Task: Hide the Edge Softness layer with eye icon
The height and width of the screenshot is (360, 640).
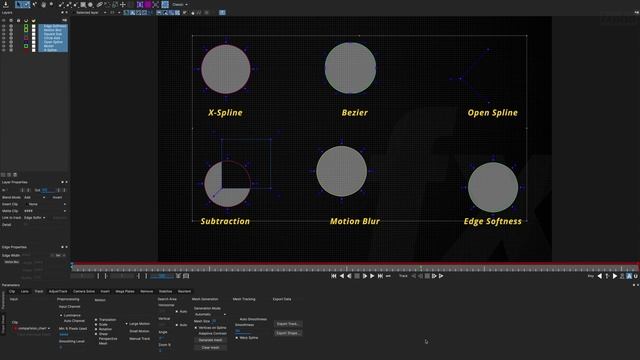Action: pos(4,26)
